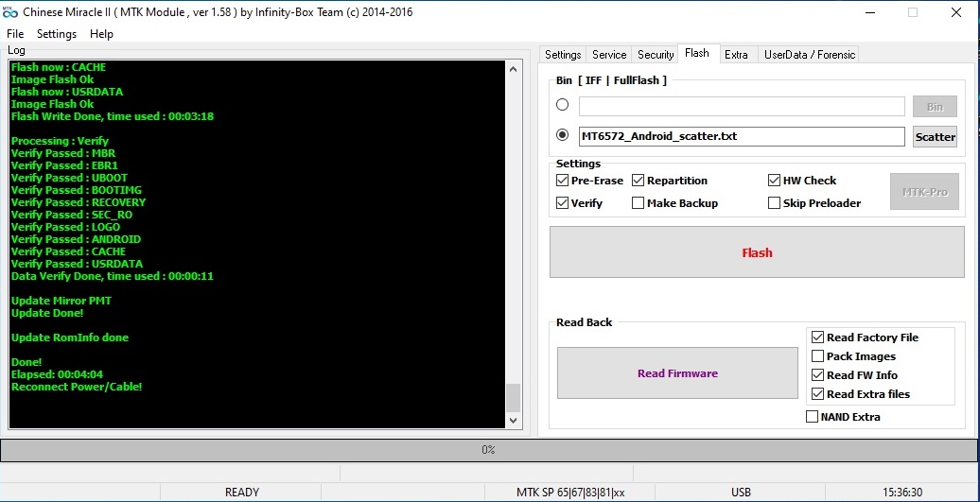Image resolution: width=980 pixels, height=502 pixels.
Task: Enable the NAND Extra checkbox
Action: pyautogui.click(x=812, y=417)
